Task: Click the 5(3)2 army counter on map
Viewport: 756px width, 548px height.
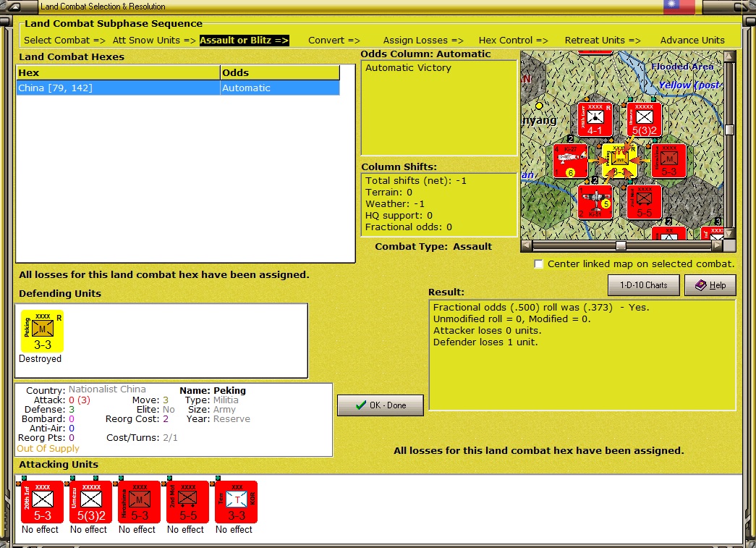Action: tap(645, 119)
